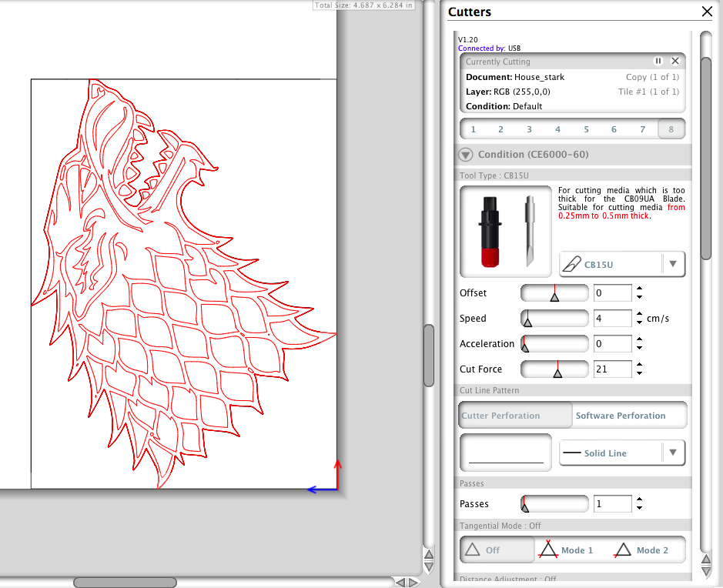Switch to Cutter Perforation mode
This screenshot has height=588, width=723.
pyautogui.click(x=516, y=415)
